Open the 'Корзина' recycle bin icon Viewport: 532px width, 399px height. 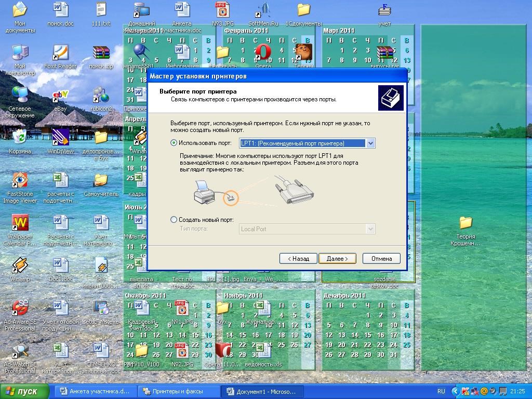[20, 138]
